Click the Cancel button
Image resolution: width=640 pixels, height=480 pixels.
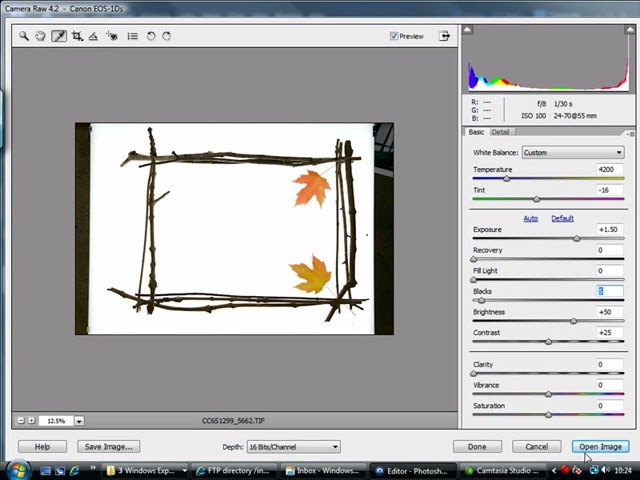pos(537,447)
